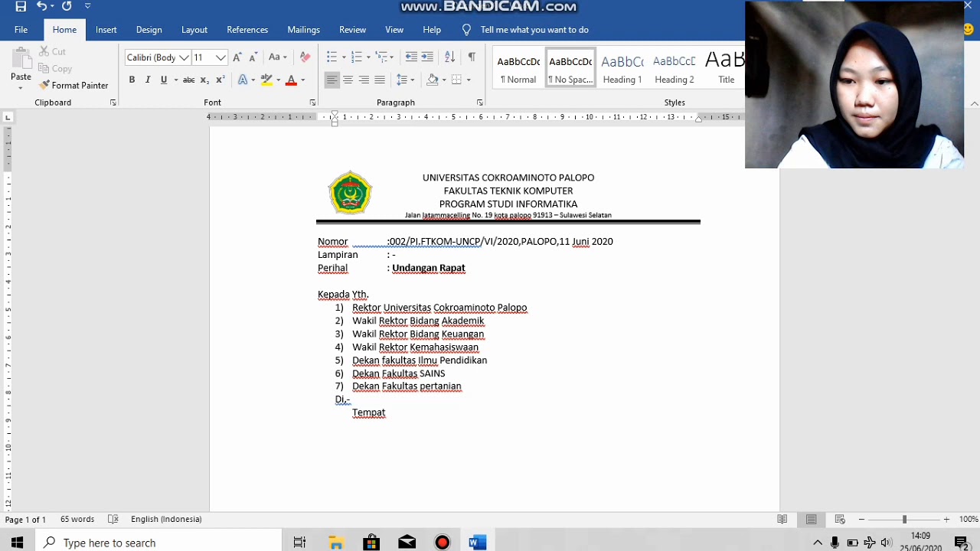The height and width of the screenshot is (551, 980).
Task: Increase paragraph indent
Action: point(427,57)
